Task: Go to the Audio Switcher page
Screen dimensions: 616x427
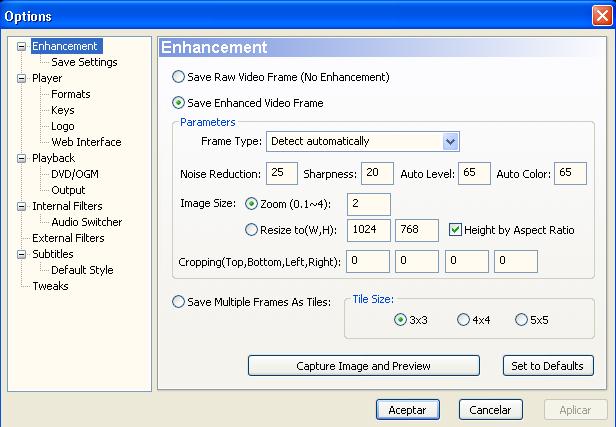Action: pyautogui.click(x=86, y=222)
